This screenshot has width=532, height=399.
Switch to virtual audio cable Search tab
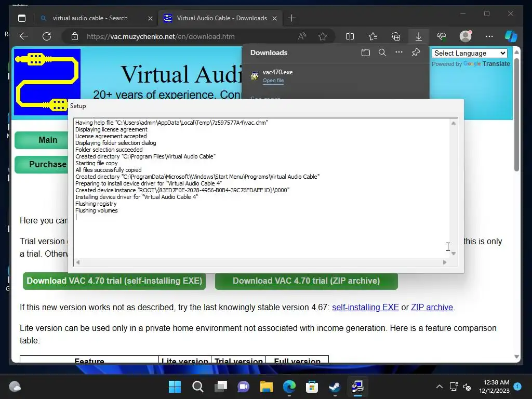90,18
